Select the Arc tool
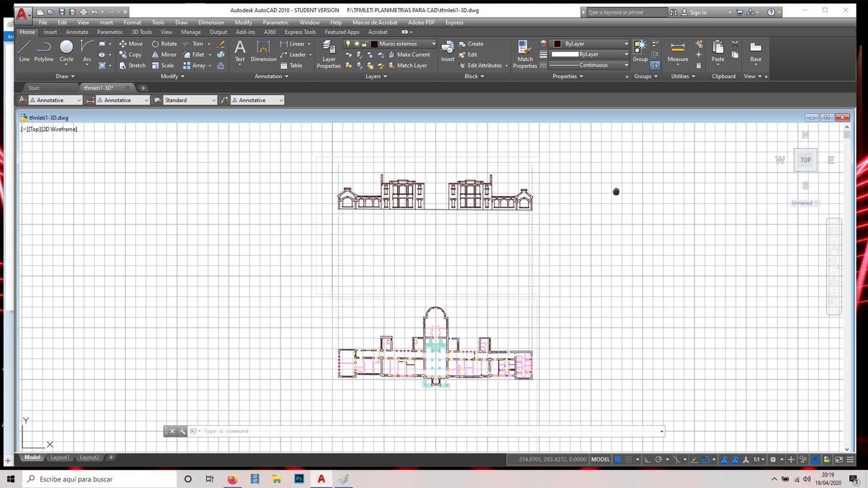Image resolution: width=868 pixels, height=488 pixels. 87,51
